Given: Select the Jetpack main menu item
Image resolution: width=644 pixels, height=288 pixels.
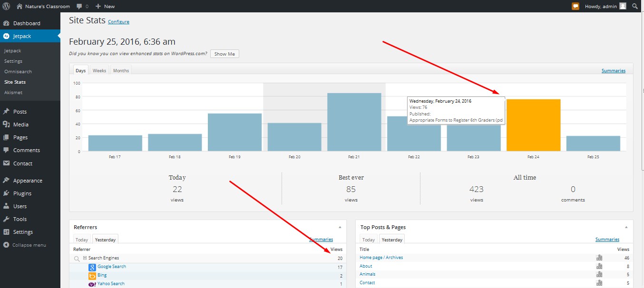Looking at the screenshot, I should point(30,36).
